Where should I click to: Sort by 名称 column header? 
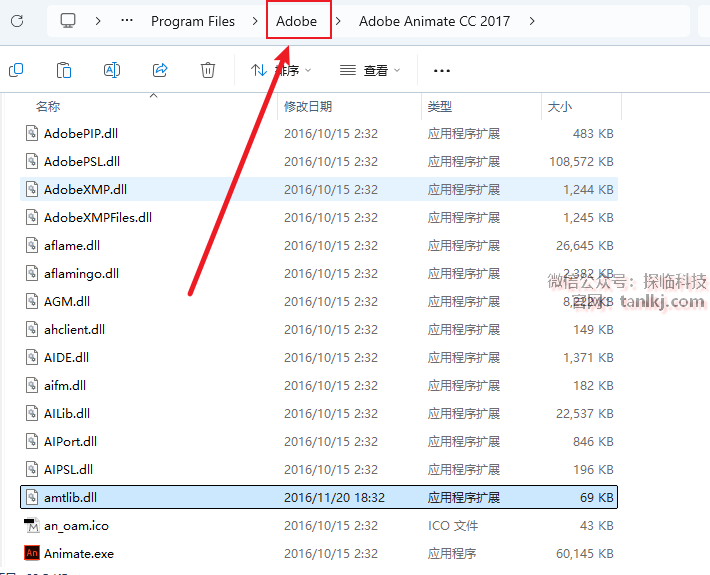click(48, 107)
